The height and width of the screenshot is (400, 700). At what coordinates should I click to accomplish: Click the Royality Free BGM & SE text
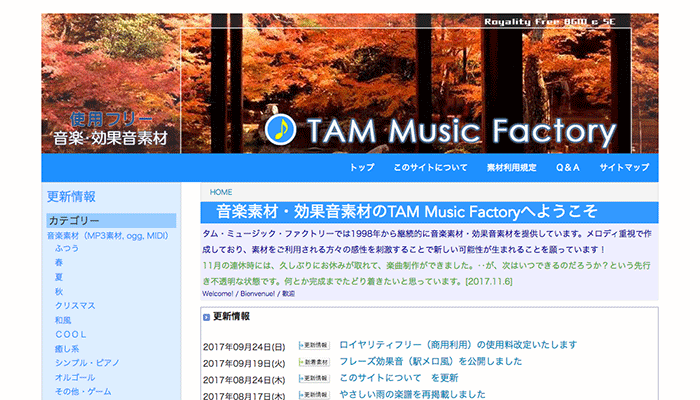coord(550,21)
